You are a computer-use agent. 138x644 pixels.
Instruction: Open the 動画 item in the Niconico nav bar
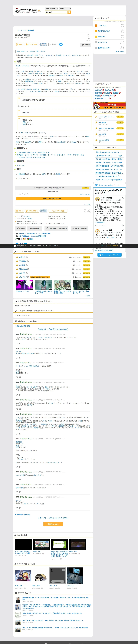point(18,246)
